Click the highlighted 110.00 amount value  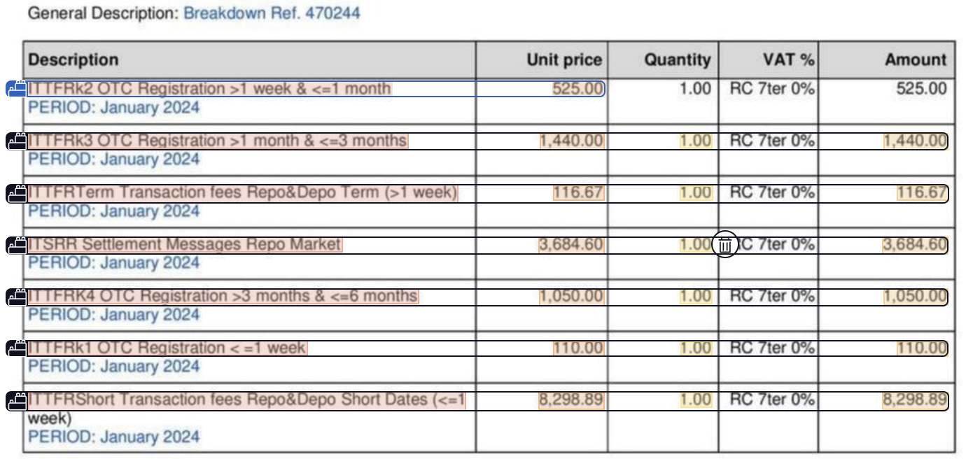pos(922,348)
